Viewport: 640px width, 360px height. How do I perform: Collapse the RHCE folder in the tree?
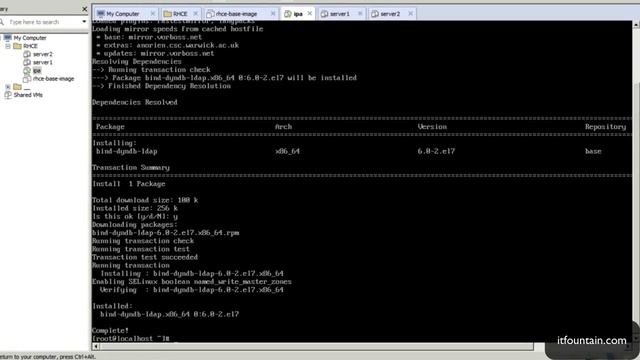click(x=8, y=46)
